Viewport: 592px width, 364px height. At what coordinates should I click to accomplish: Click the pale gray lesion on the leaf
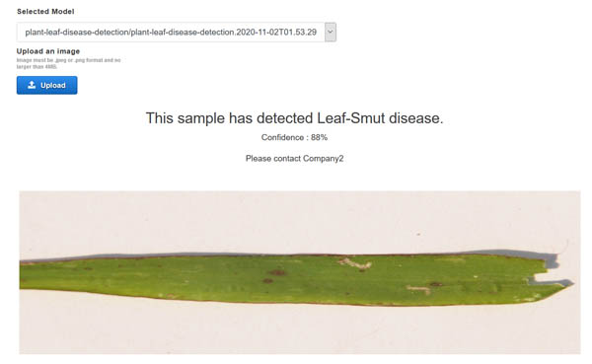[354, 263]
